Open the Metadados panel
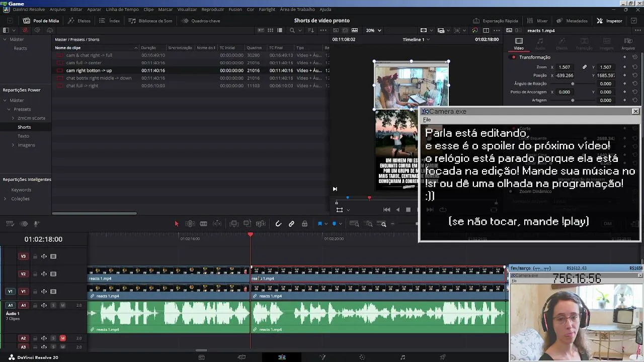The width and height of the screenshot is (644, 362). tap(572, 21)
